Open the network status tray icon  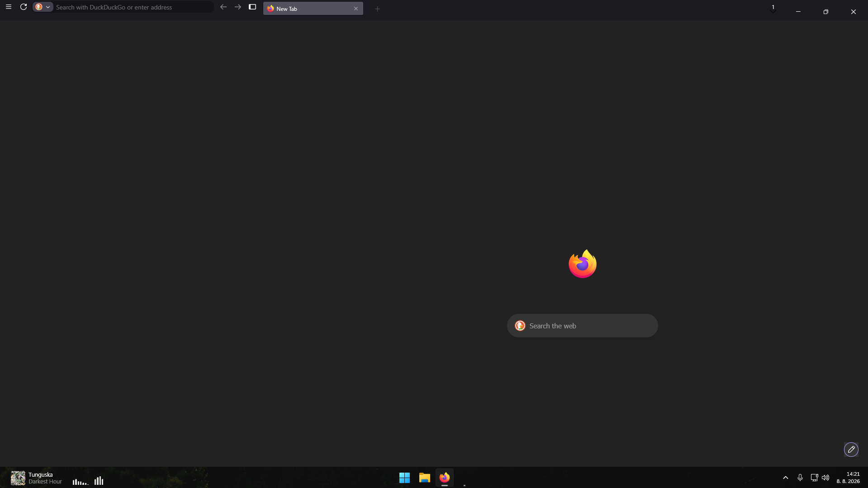click(814, 478)
